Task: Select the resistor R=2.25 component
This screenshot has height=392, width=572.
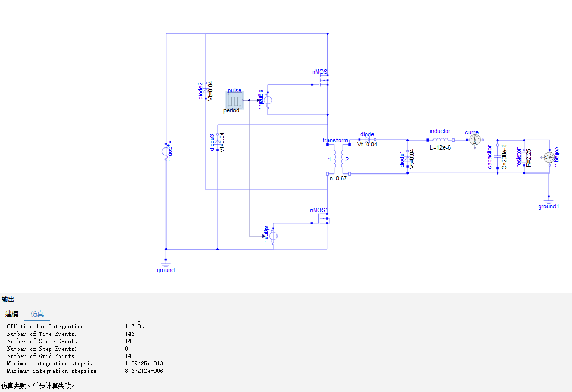Action: tap(524, 157)
